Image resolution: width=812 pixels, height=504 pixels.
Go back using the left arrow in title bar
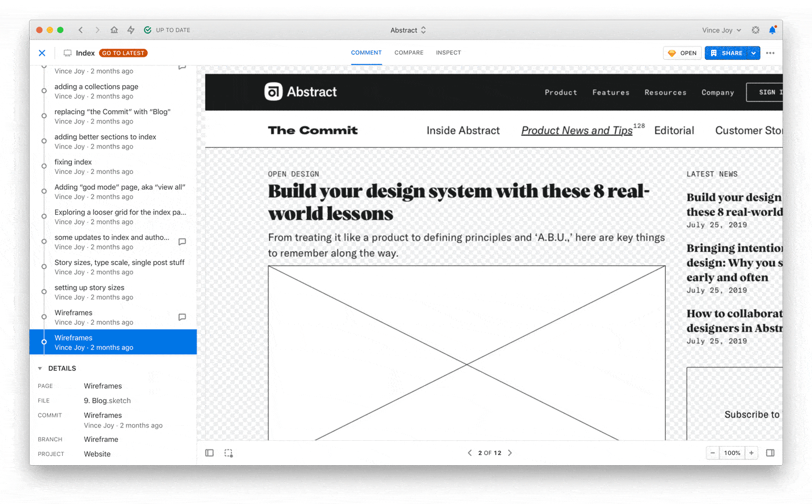click(81, 30)
